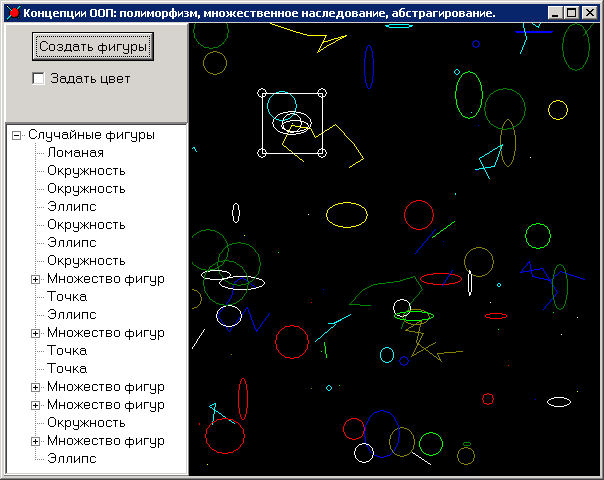The height and width of the screenshot is (480, 604).
Task: Select Окружность between the two top Эллипс rows
Action: click(86, 225)
